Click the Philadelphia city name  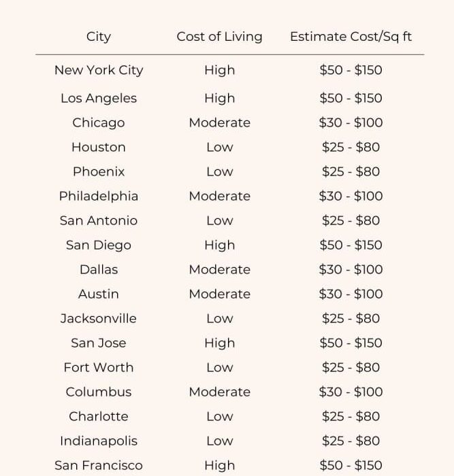point(99,196)
